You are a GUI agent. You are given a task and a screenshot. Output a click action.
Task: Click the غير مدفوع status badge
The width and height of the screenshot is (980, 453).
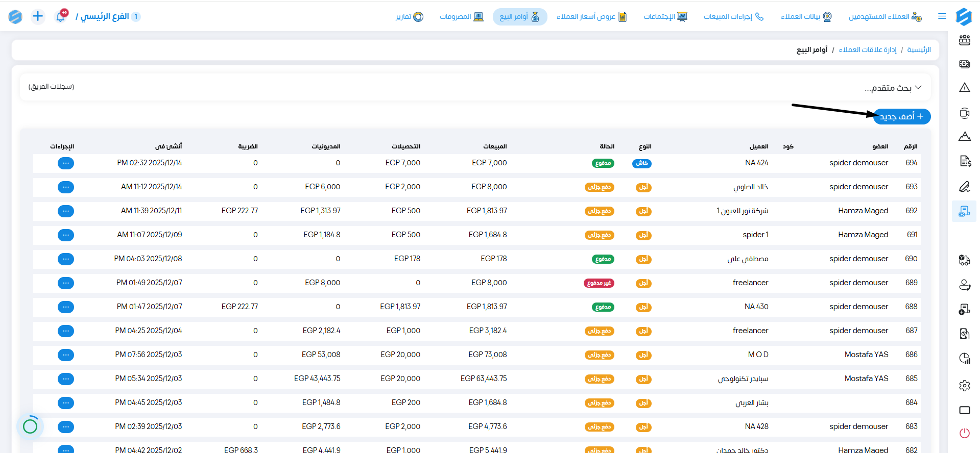599,283
